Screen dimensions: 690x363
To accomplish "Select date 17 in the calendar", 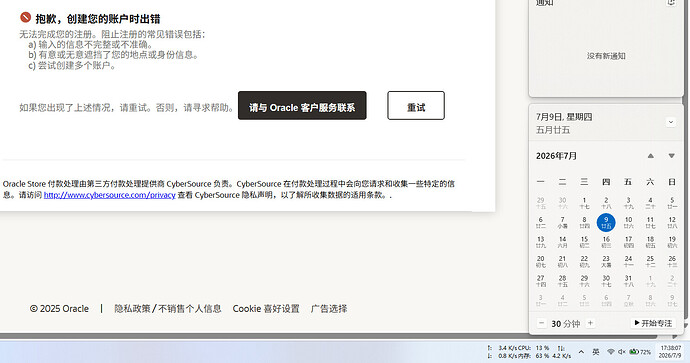I will (628, 242).
